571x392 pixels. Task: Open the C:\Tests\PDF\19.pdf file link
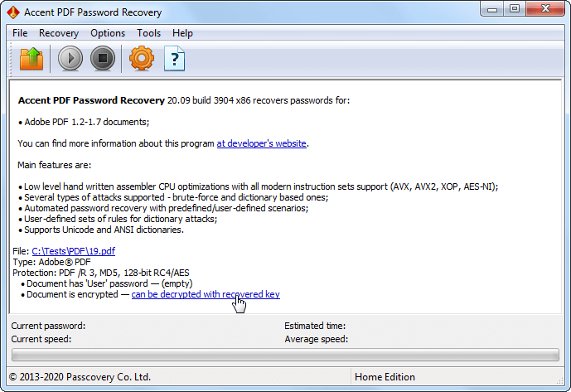tap(74, 251)
